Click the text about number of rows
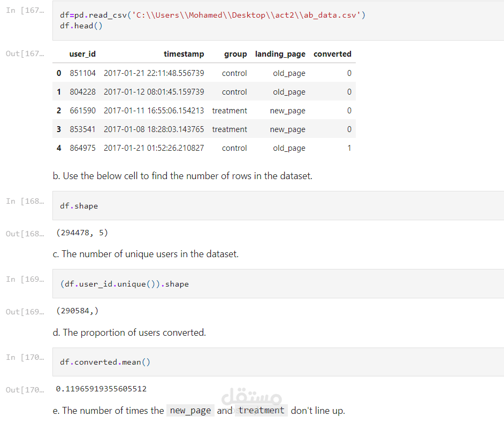The image size is (504, 424). [x=182, y=176]
